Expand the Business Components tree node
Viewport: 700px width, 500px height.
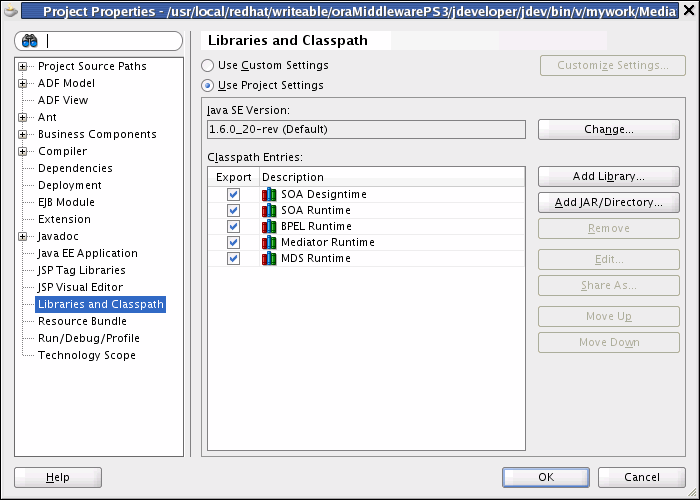(x=23, y=134)
